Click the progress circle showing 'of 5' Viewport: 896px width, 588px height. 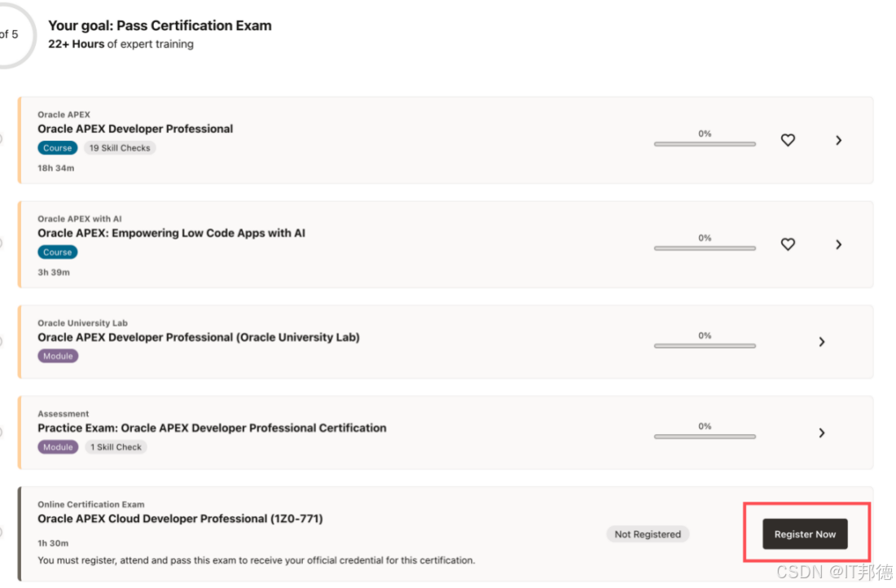10,35
